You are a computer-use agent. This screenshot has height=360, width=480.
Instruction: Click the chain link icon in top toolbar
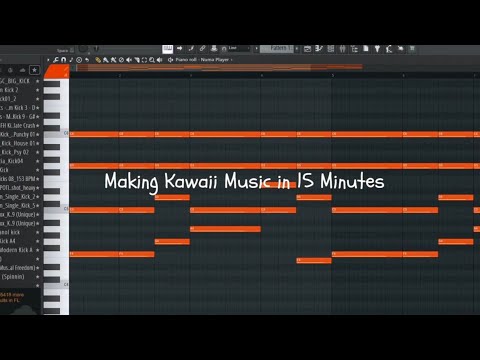click(202, 49)
